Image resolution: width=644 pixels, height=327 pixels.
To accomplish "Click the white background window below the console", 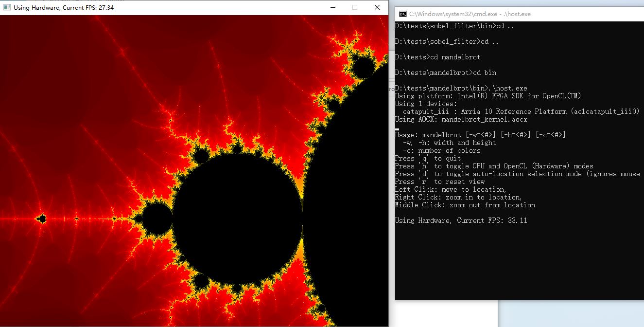I will tap(447, 314).
